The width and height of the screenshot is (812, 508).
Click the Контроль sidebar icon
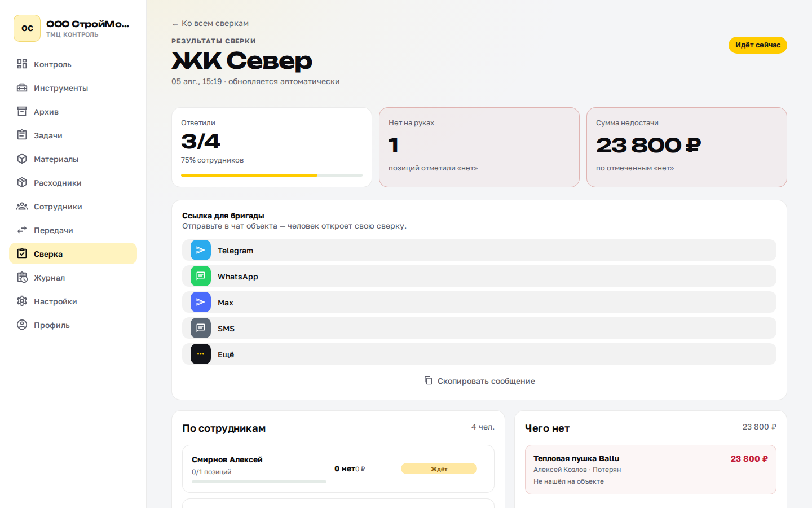click(22, 64)
